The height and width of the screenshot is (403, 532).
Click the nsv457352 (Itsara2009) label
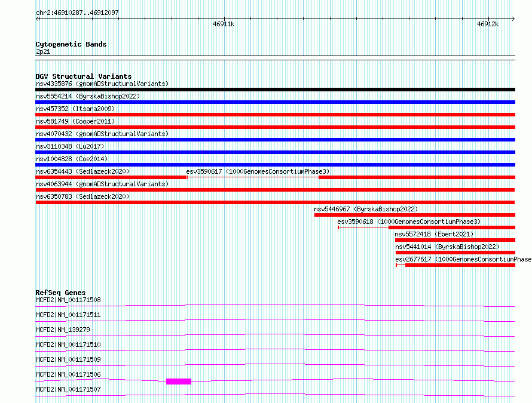[75, 109]
